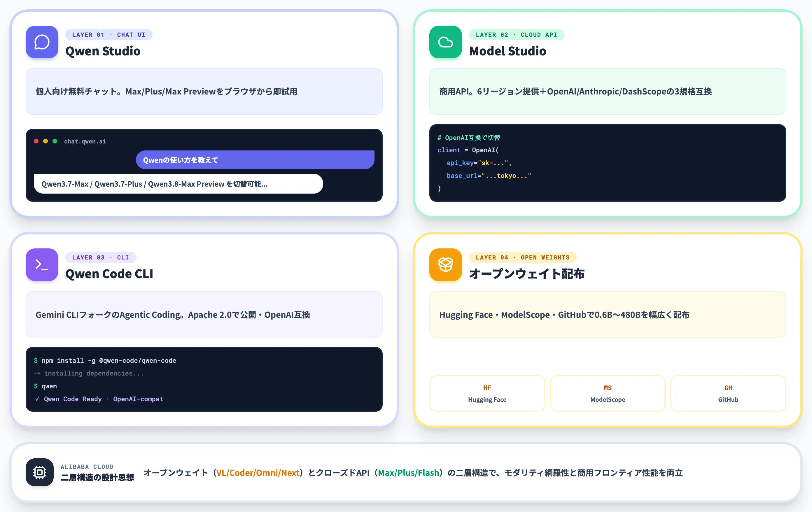Viewport: 812px width, 512px height.
Task: Click the Qwen3.7-Max model reply bubble
Action: [178, 184]
